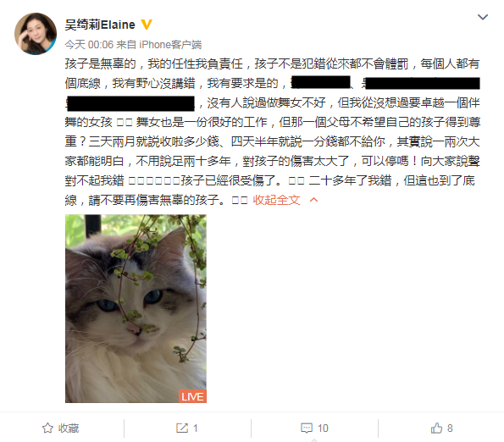
Task: Open the post timestamp 今天 00:06
Action: tap(89, 44)
